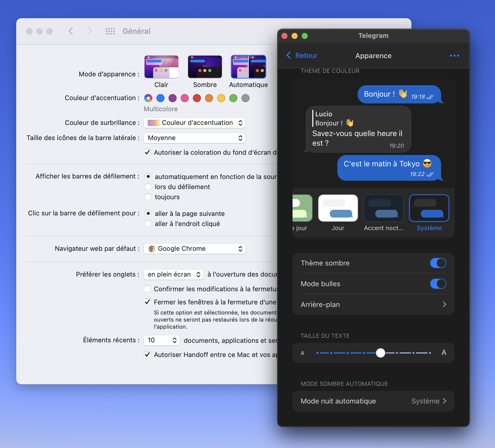The image size is (495, 448).
Task: Toggle the Thème sombre switch
Action: [438, 263]
